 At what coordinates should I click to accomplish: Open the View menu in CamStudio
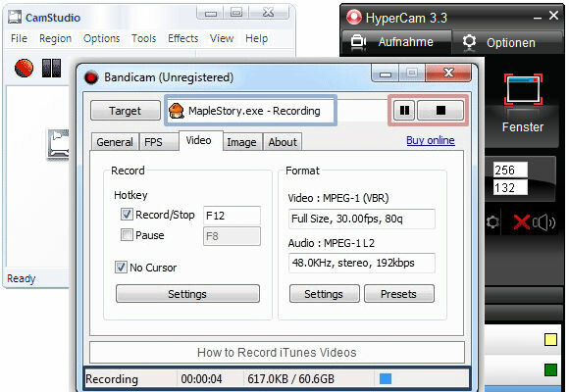222,38
